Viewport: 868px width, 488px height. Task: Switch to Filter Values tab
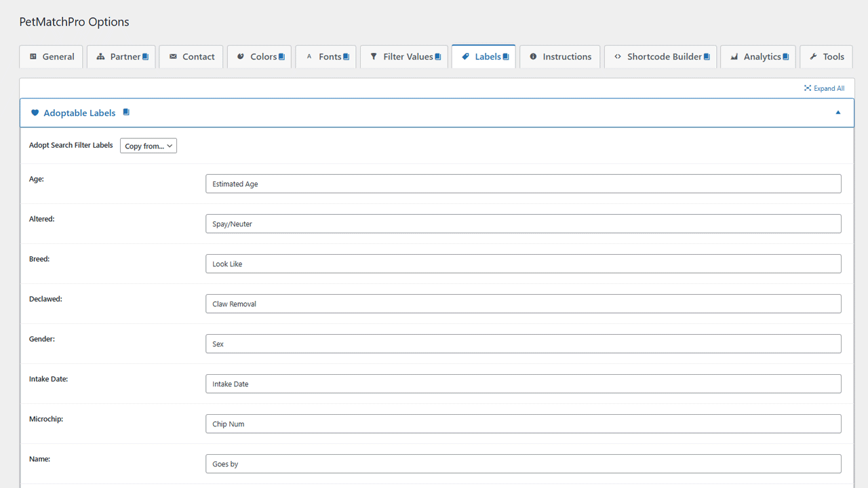404,57
